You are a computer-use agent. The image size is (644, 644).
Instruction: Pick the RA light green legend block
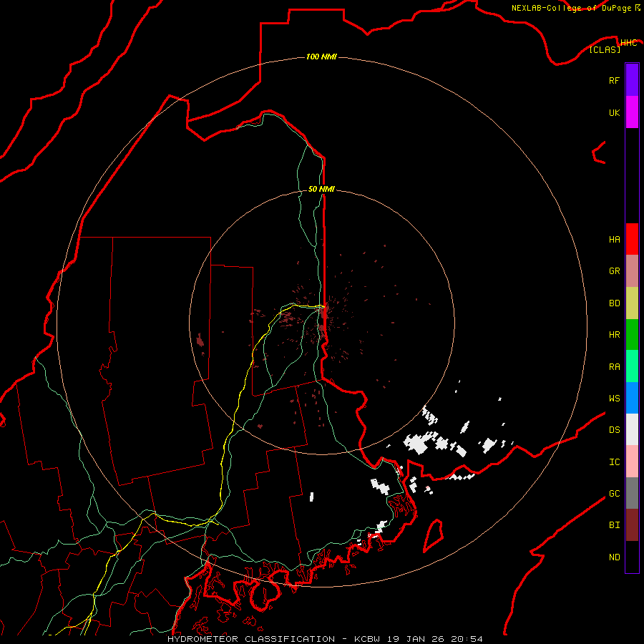[632, 366]
